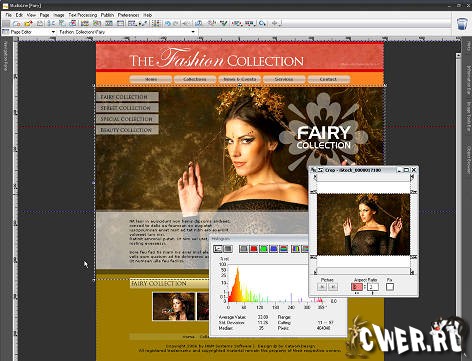This screenshot has width=472, height=361.
Task: Select the gray luminance channel in the histogram
Action: [x=244, y=249]
